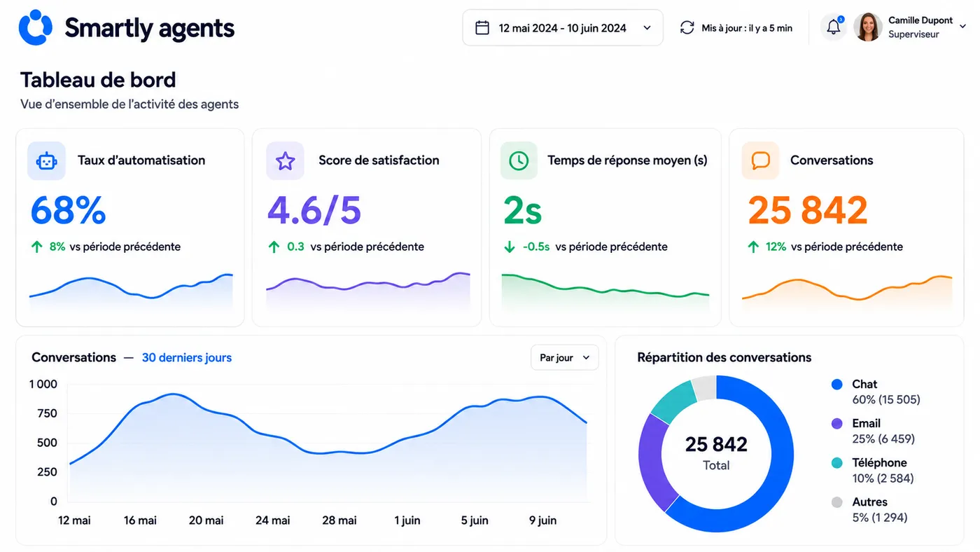Click the Camille Dupont user name

(x=920, y=20)
